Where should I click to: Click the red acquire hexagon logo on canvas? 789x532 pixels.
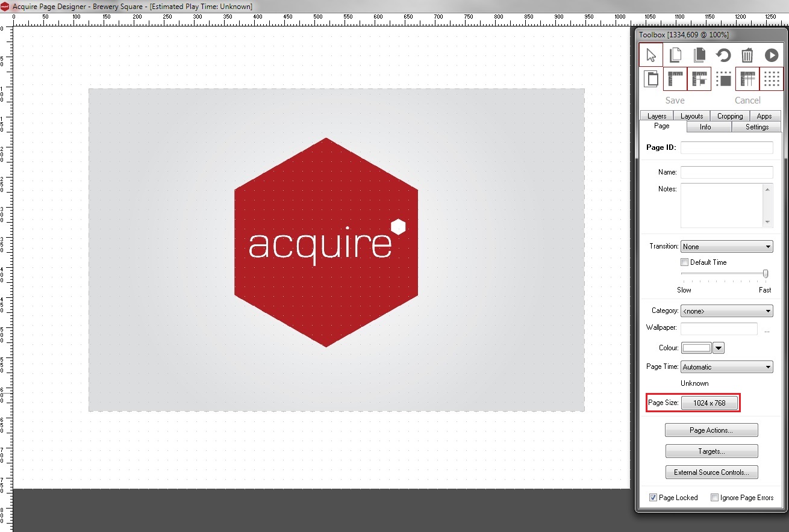coord(326,242)
